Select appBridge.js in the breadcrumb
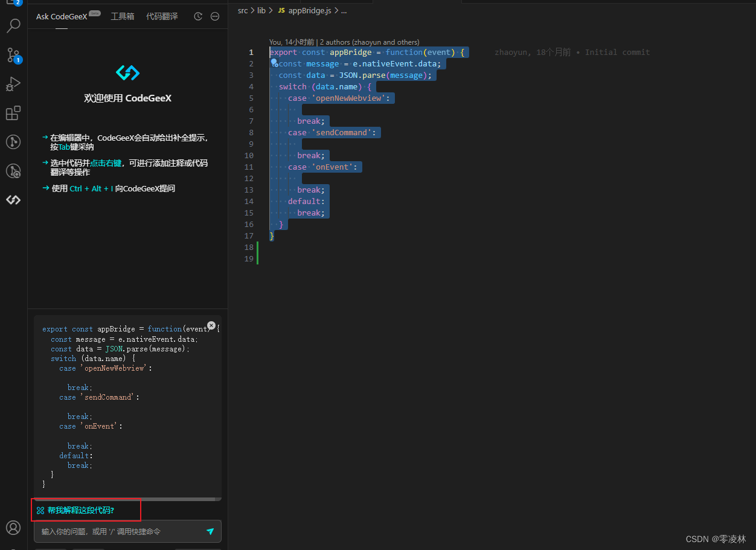The image size is (756, 550). tap(310, 11)
